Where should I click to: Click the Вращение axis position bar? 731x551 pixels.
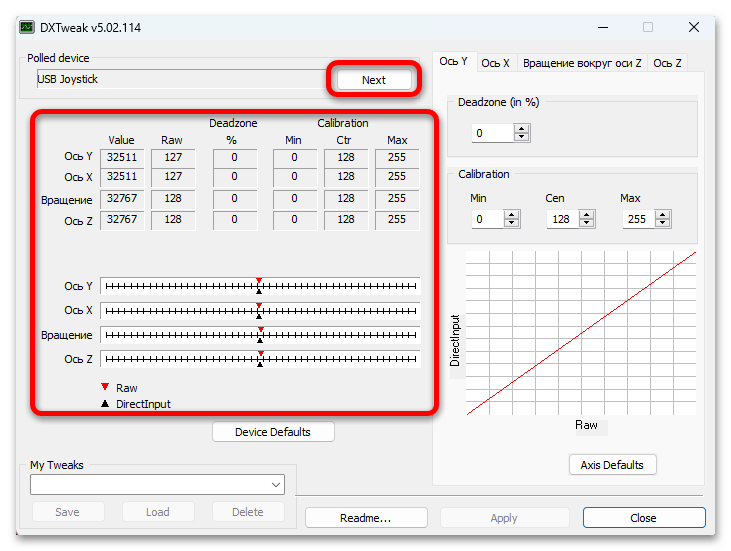(260, 335)
